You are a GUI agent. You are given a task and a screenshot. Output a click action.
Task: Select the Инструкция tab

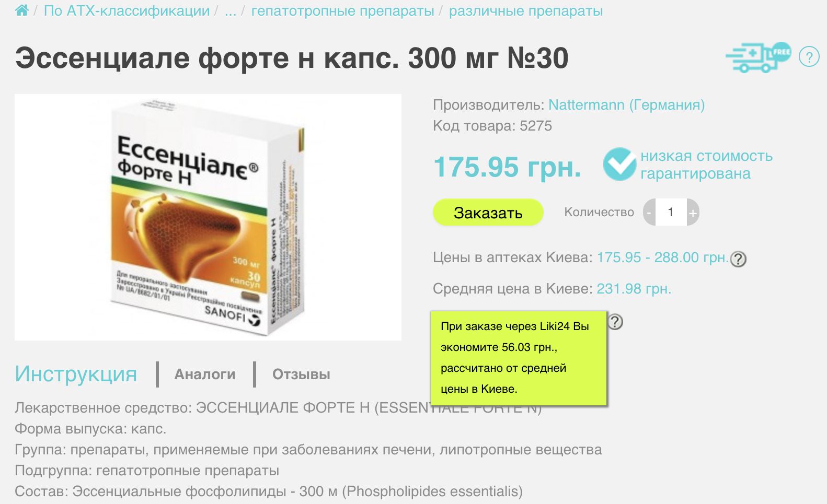(76, 374)
